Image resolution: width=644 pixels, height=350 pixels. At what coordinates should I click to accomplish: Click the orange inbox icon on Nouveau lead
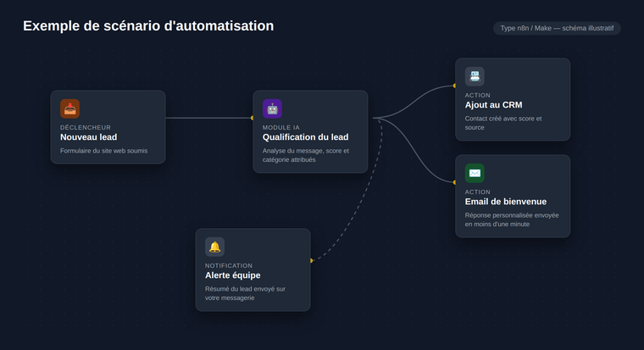pyautogui.click(x=69, y=108)
